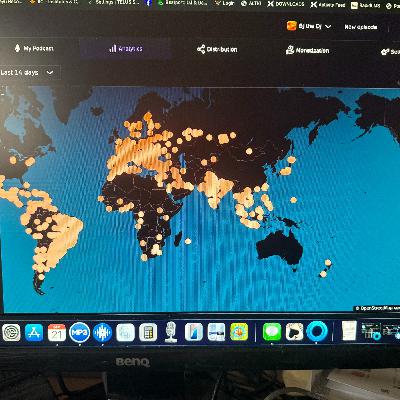Open the green Messages dock icon

[272, 332]
